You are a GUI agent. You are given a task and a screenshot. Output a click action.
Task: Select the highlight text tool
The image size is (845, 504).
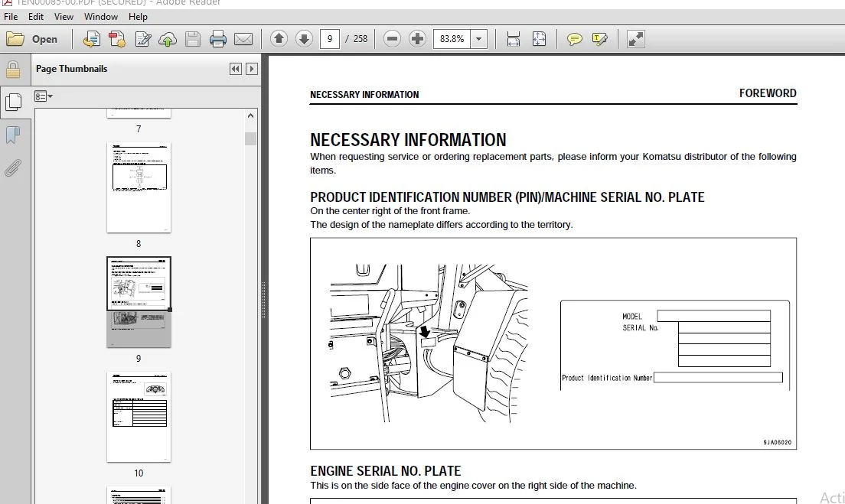[x=599, y=39]
